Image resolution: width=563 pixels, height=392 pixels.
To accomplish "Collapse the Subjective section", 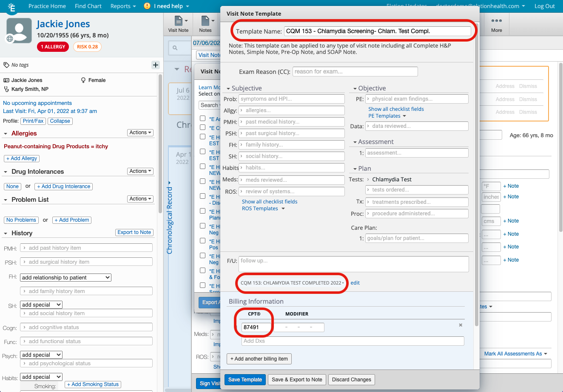I will 227,88.
